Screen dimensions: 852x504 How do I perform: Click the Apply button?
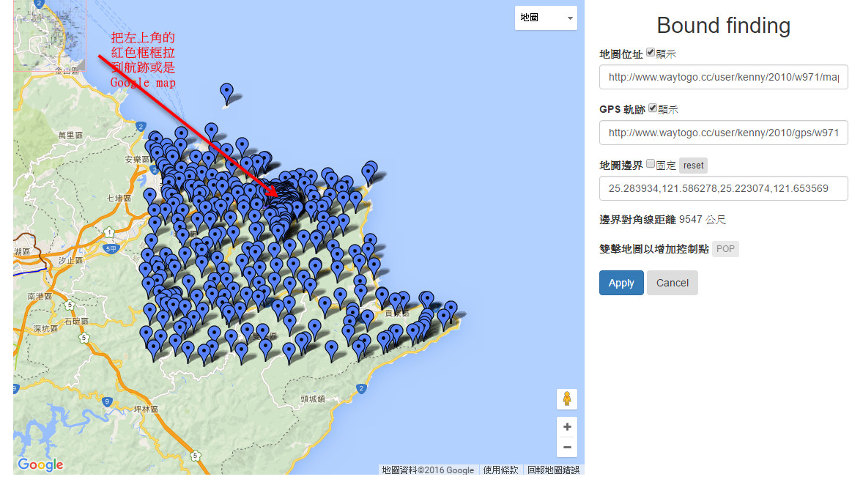[x=621, y=283]
